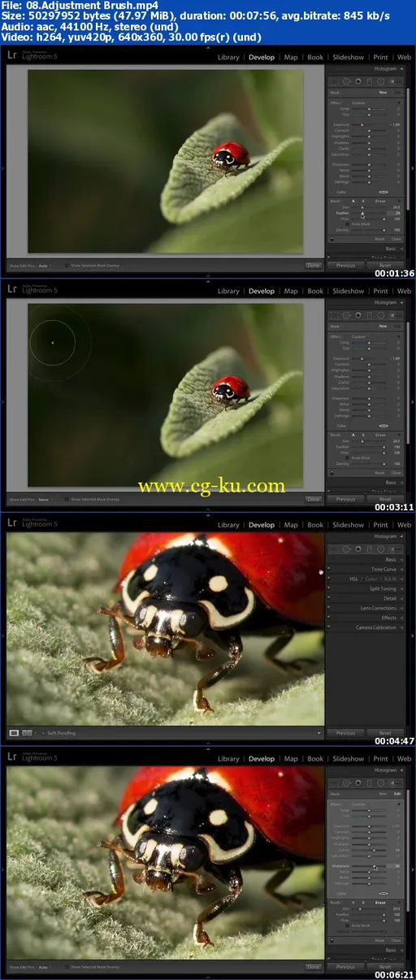Select Radial Filter tool in 00:01:36 frame
The width and height of the screenshot is (416, 980).
380,82
